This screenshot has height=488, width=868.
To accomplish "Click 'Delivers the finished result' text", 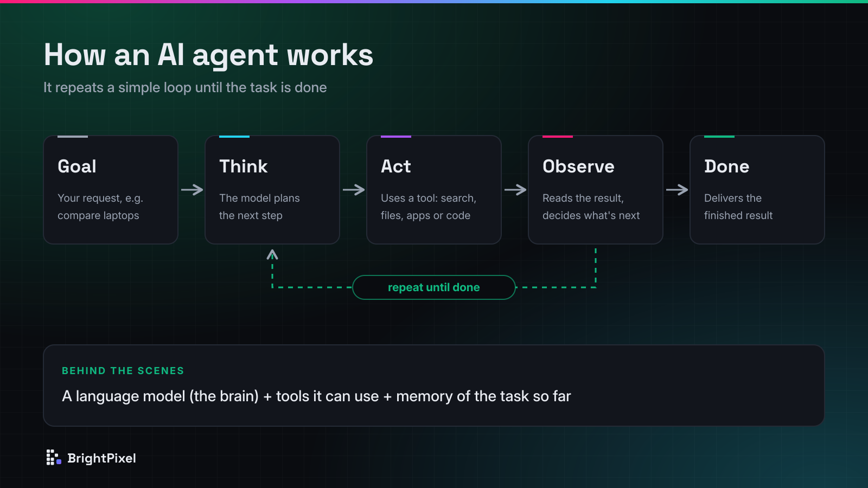I will pyautogui.click(x=738, y=207).
